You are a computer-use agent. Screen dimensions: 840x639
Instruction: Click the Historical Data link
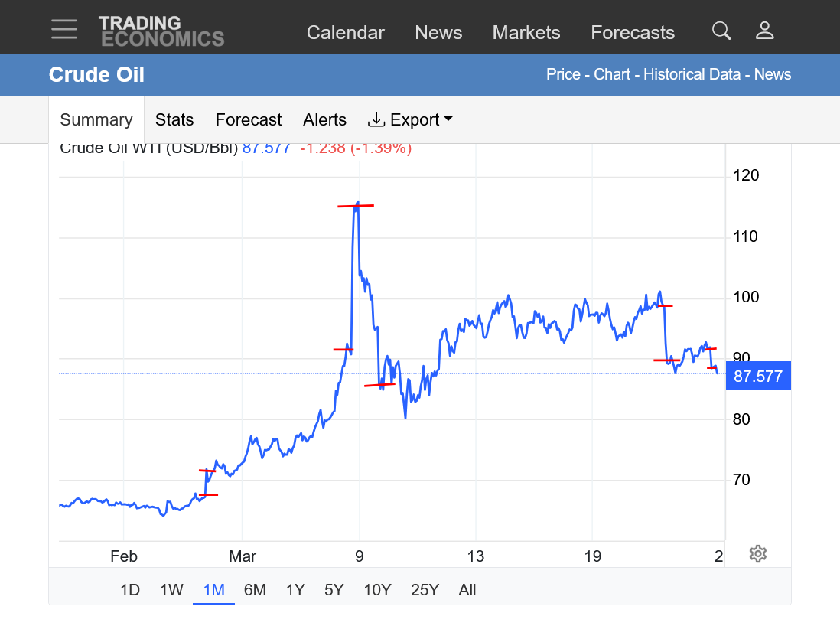(x=692, y=74)
